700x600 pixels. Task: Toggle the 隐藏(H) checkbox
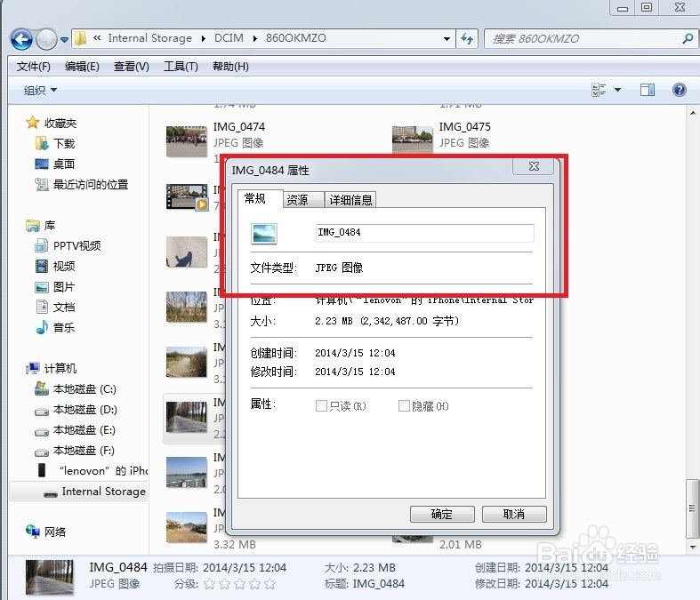point(404,405)
